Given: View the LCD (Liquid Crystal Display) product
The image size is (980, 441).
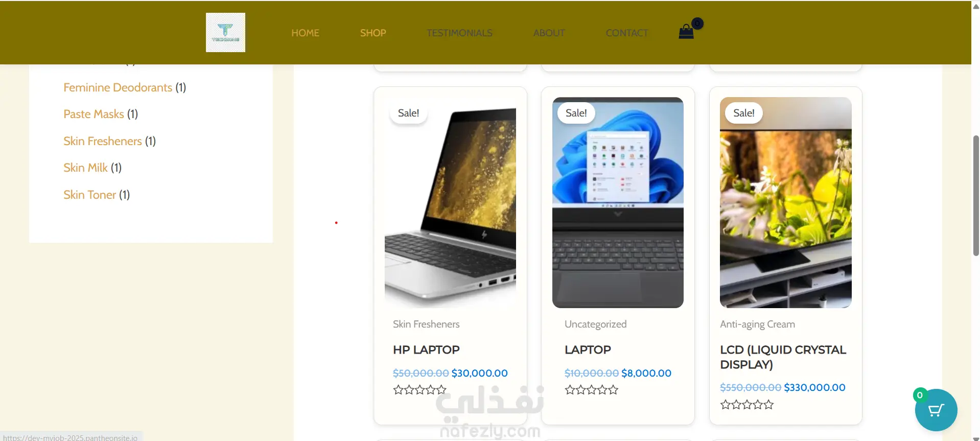Looking at the screenshot, I should click(783, 357).
